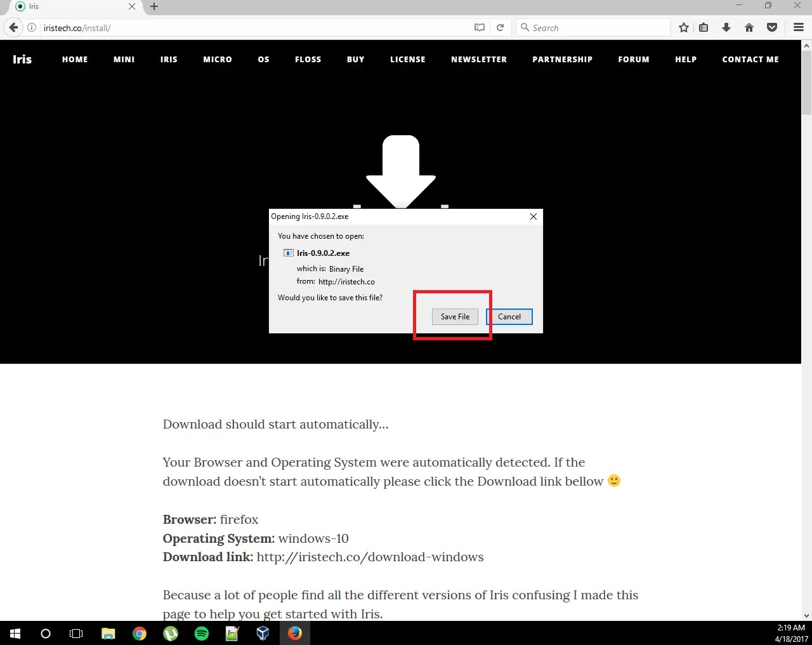Image resolution: width=812 pixels, height=645 pixels.
Task: Close the Iris browser tab
Action: coord(132,6)
